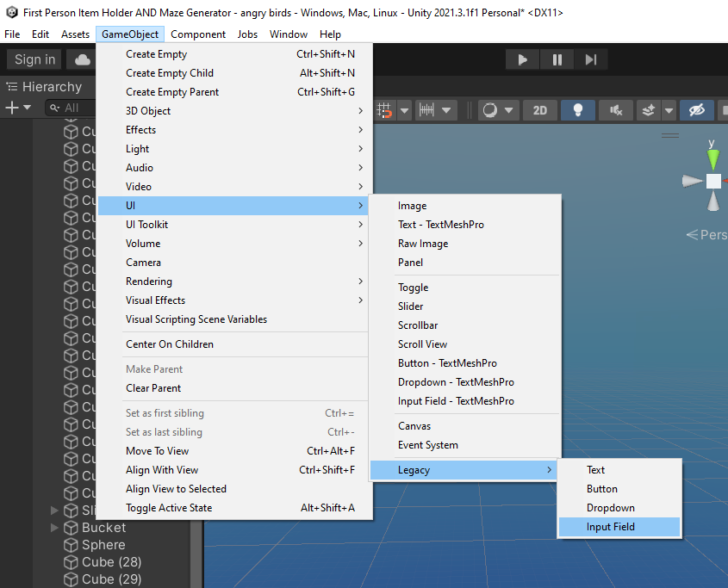
Task: Toggle scene audio mute icon
Action: point(616,110)
